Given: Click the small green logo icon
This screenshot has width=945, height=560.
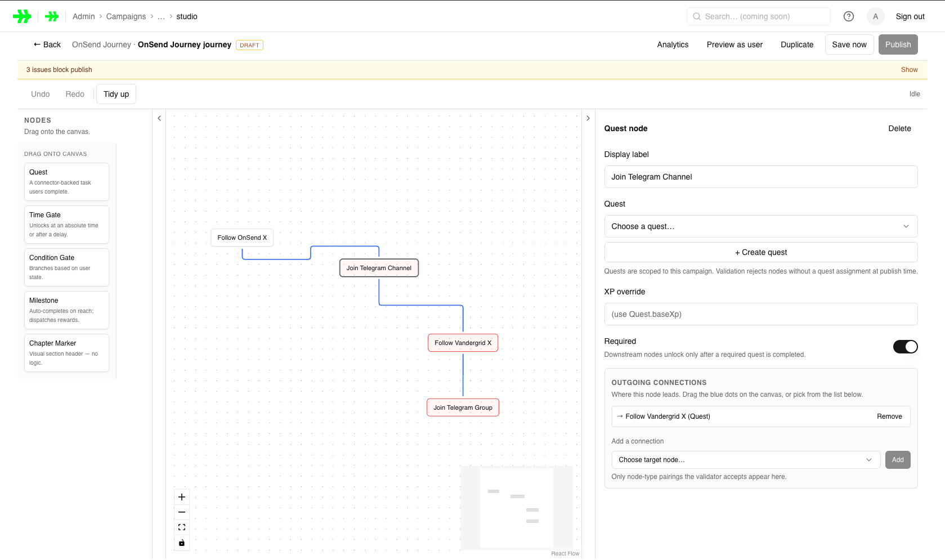Looking at the screenshot, I should 52,16.
